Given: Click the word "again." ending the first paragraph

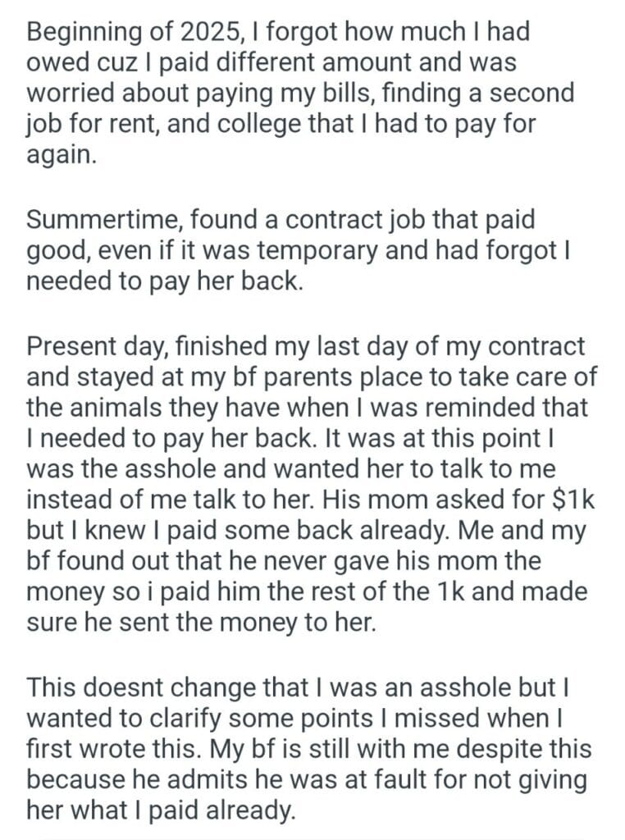Looking at the screenshot, I should pos(62,155).
